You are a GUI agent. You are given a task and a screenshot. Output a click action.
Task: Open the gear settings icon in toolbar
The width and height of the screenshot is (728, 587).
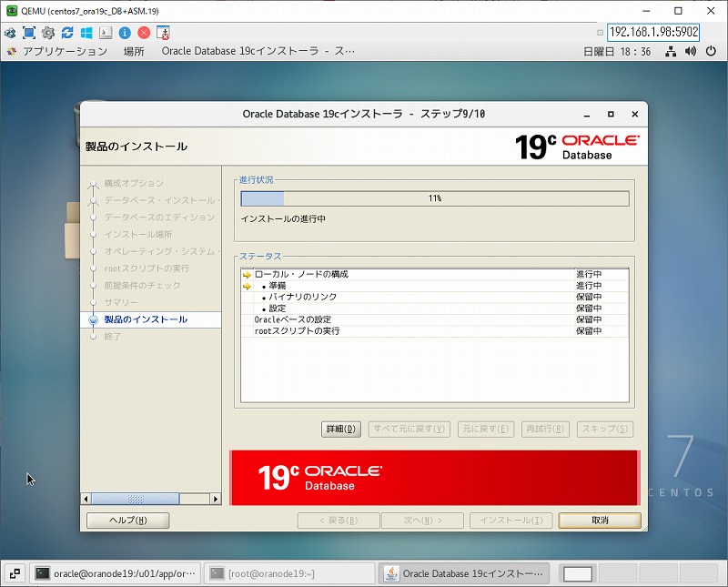pyautogui.click(x=48, y=33)
